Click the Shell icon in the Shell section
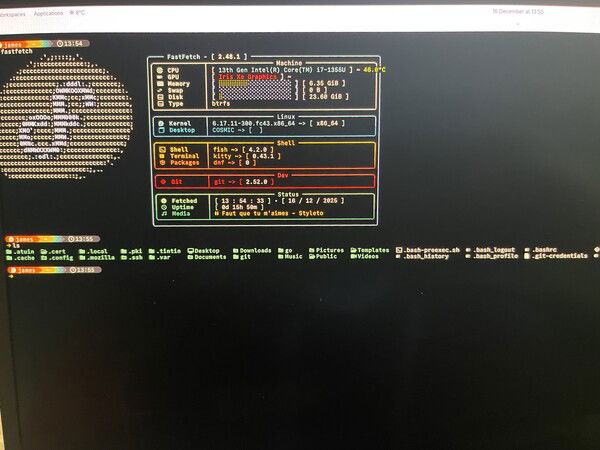This screenshot has width=600, height=450. tap(161, 148)
